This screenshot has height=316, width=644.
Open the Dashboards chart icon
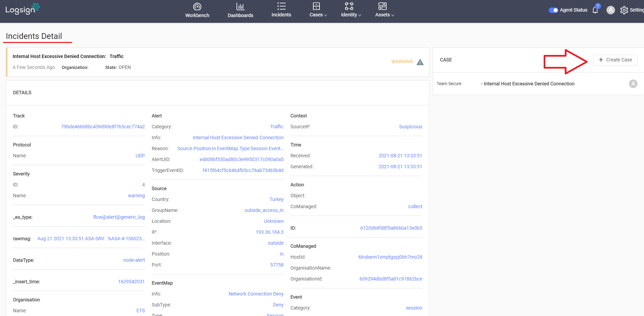point(240,6)
